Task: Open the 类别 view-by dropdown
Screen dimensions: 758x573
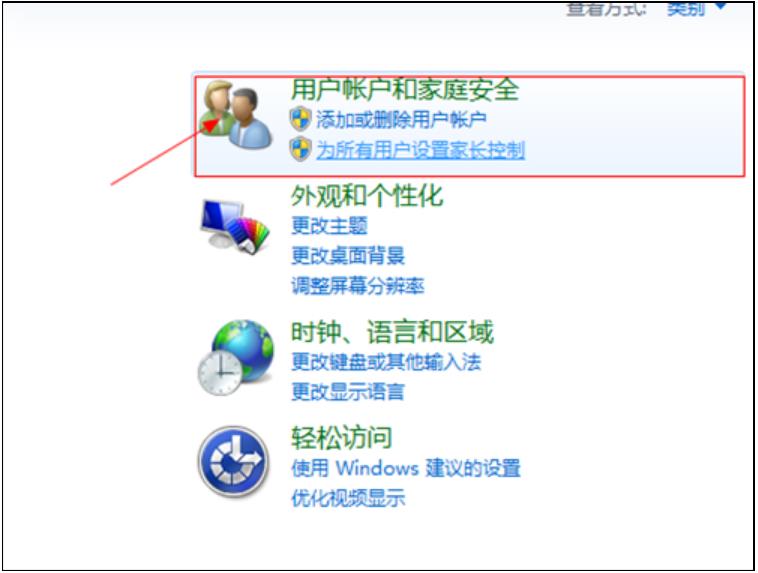Action: pos(695,8)
